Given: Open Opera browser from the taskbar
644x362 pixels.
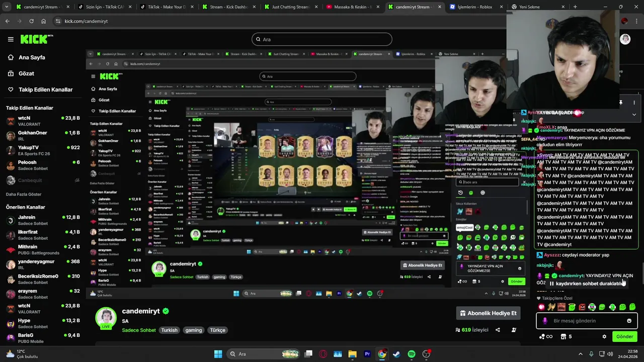Looking at the screenshot, I should click(x=323, y=354).
